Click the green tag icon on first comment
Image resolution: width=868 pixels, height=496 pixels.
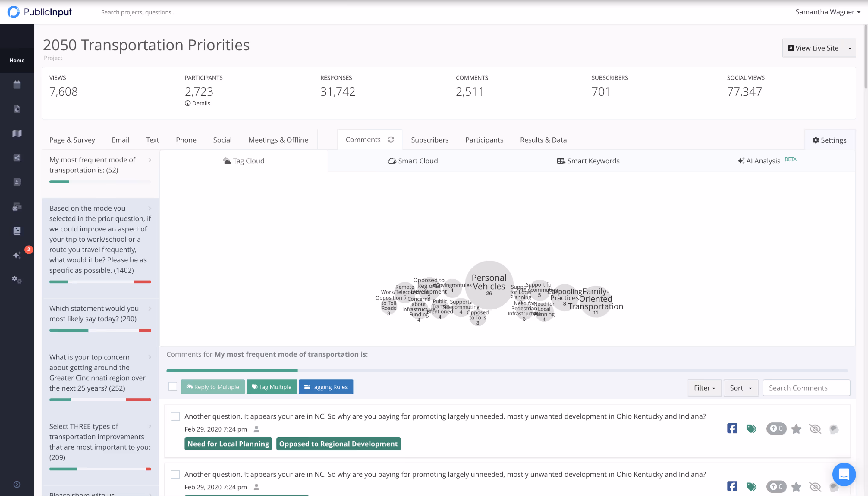[751, 429]
